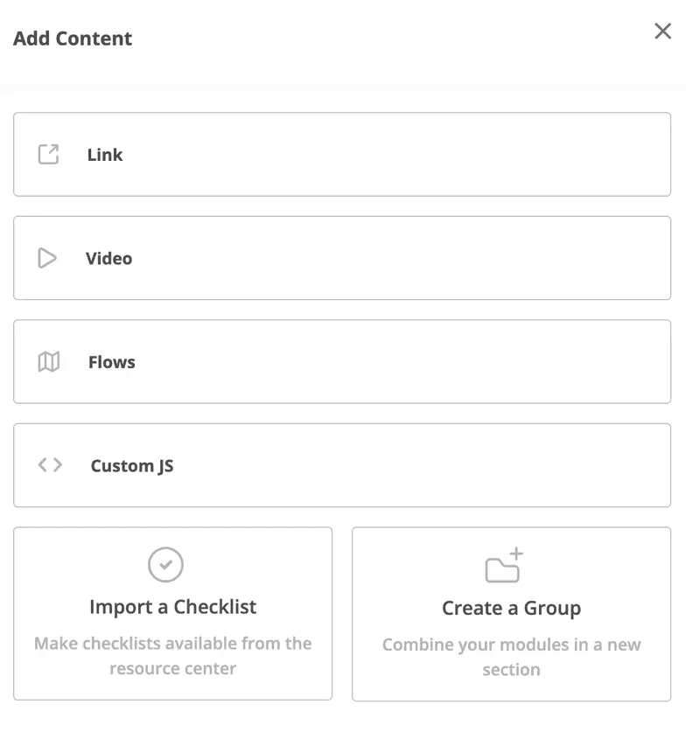Select the Link label text
The height and width of the screenshot is (753, 700).
pyautogui.click(x=105, y=155)
